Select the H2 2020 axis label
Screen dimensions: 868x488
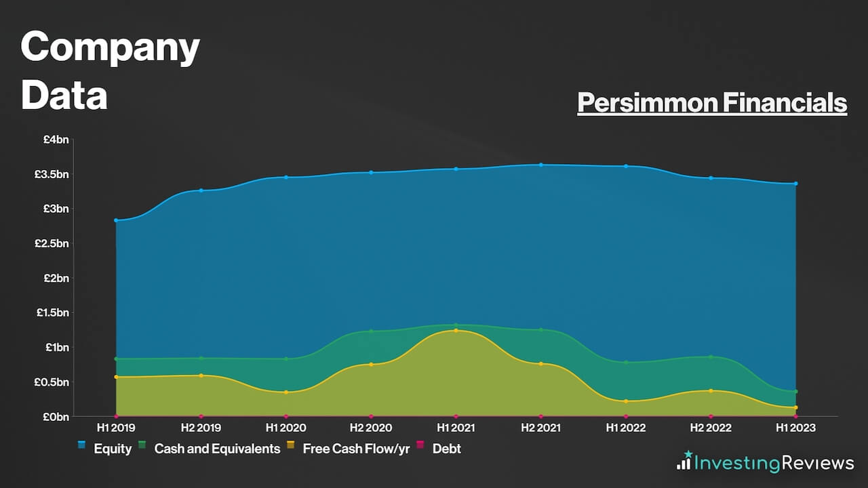click(371, 428)
